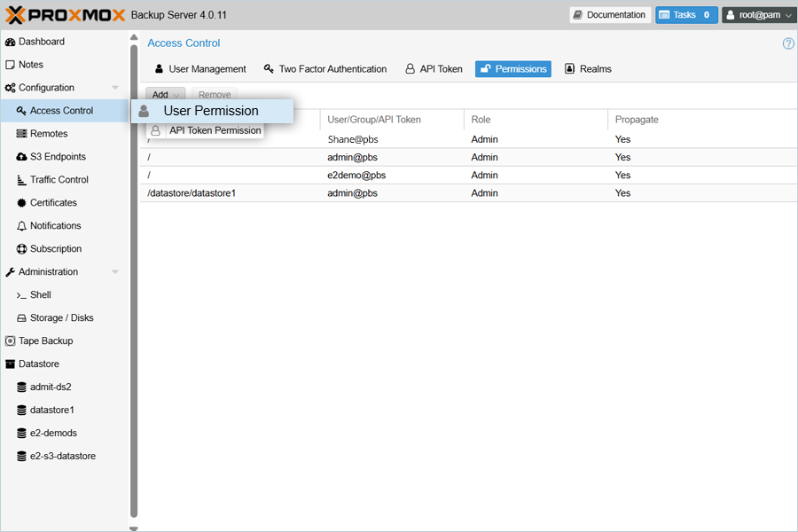Open the Dashboard from sidebar

[x=41, y=42]
